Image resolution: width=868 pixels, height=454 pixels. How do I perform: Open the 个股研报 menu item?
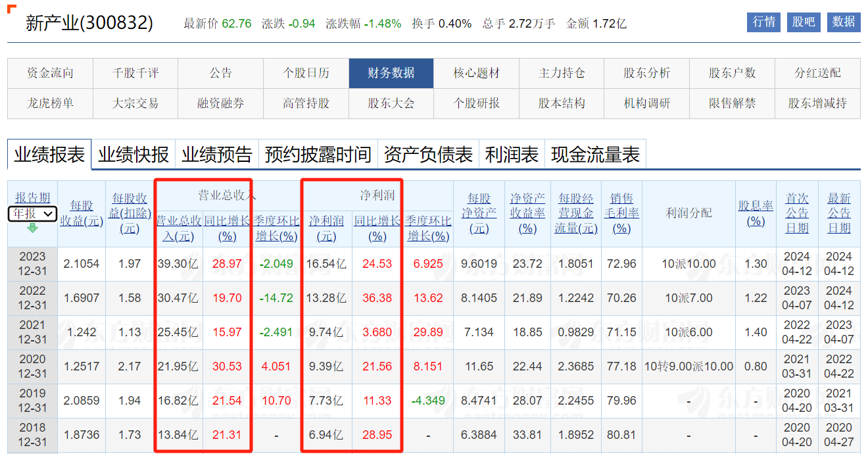pos(477,103)
